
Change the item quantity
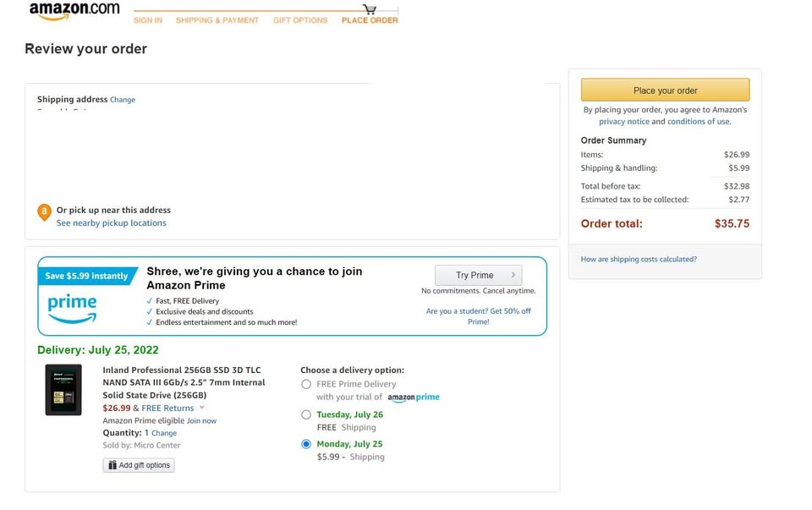(164, 433)
